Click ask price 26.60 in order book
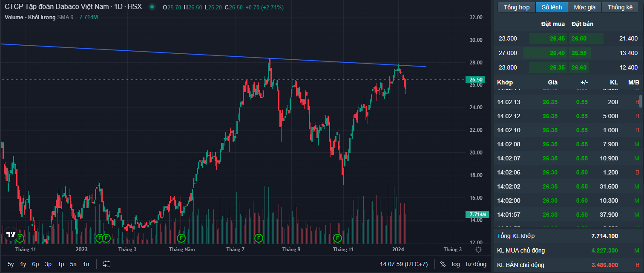 (579, 67)
